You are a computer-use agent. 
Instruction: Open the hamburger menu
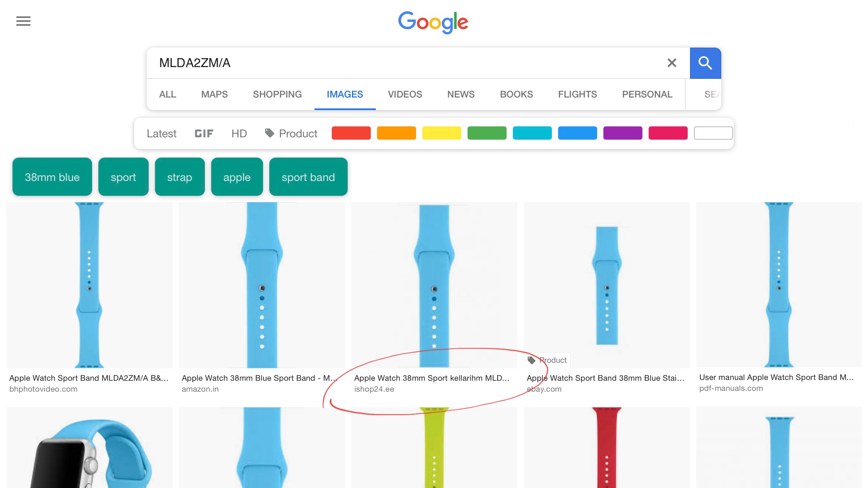23,21
